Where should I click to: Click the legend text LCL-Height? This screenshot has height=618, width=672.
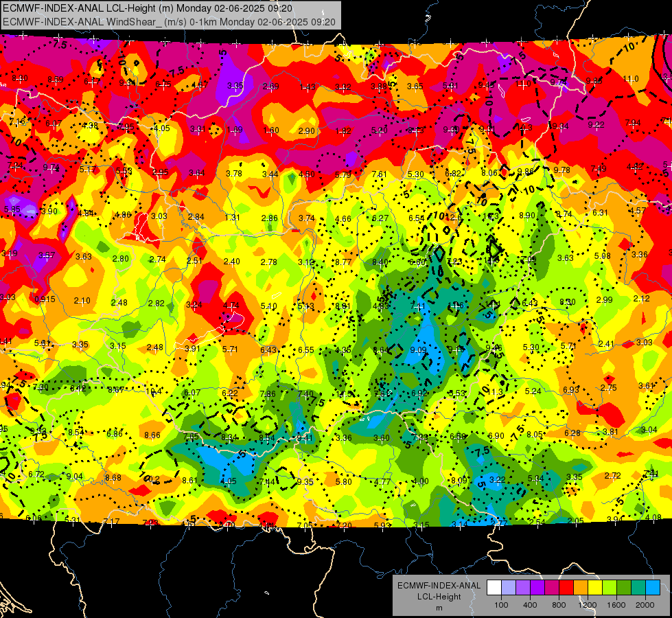(x=439, y=597)
